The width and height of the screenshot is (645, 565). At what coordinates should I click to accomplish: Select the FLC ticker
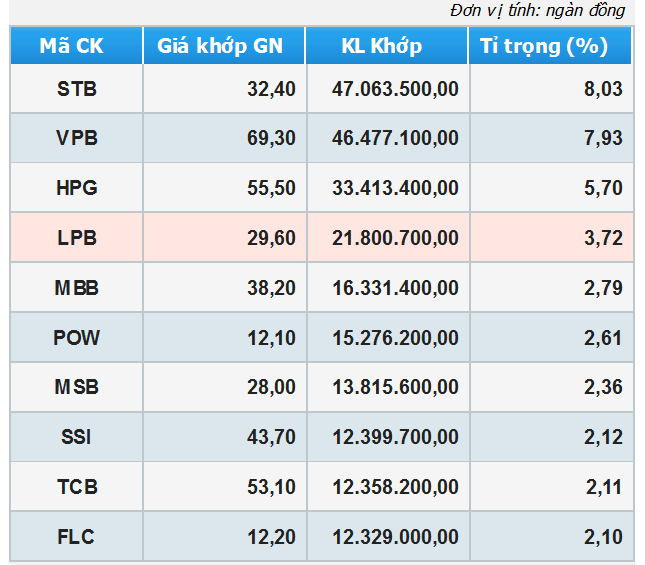click(76, 537)
